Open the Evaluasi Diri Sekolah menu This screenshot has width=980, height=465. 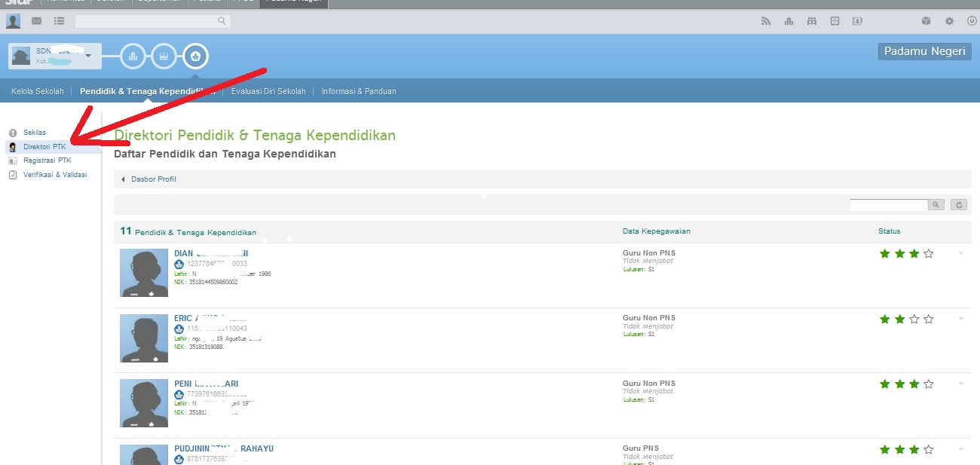(x=268, y=91)
